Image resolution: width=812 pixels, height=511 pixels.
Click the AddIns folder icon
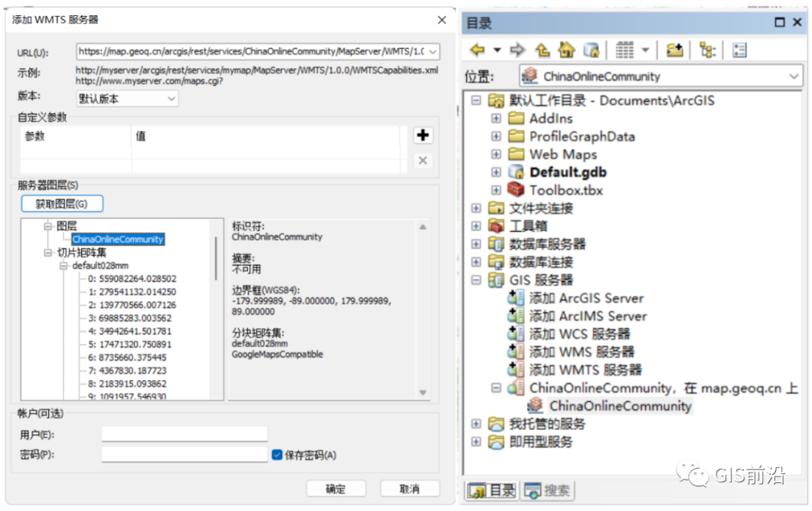pyautogui.click(x=517, y=118)
